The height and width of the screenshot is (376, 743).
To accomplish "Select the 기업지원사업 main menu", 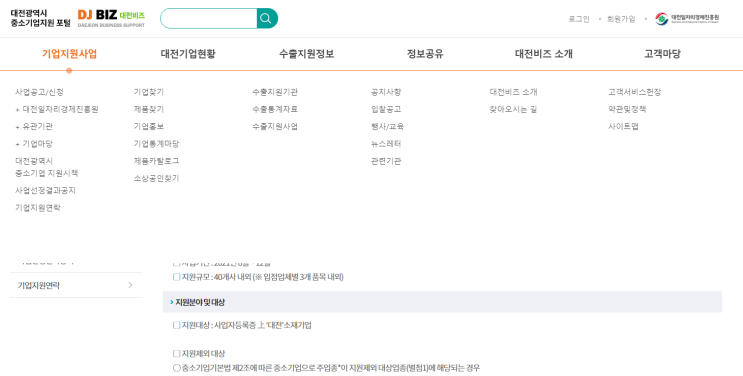I will (69, 54).
